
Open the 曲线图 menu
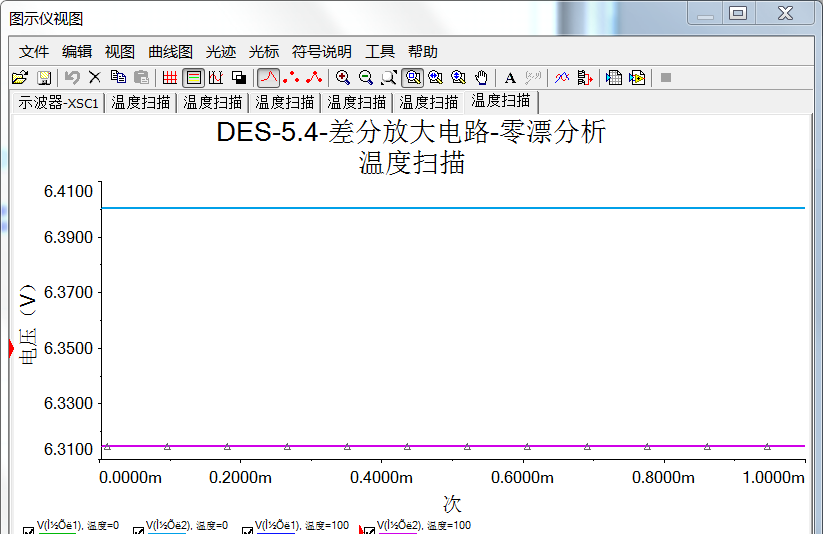point(170,51)
